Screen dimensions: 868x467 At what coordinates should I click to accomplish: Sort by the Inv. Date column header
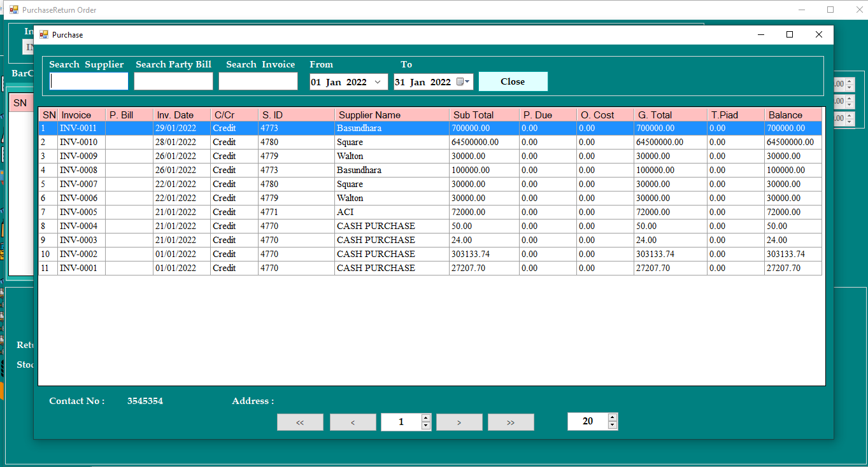tap(181, 115)
